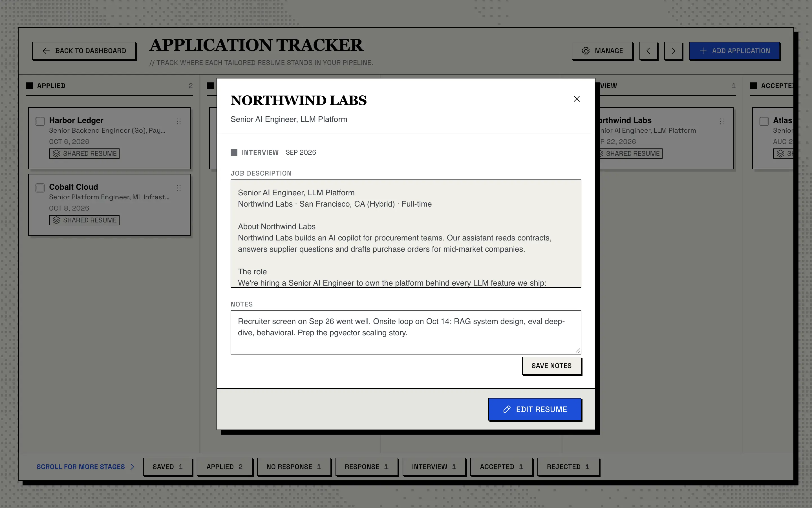Jump to Rejected stage tab

tap(568, 467)
